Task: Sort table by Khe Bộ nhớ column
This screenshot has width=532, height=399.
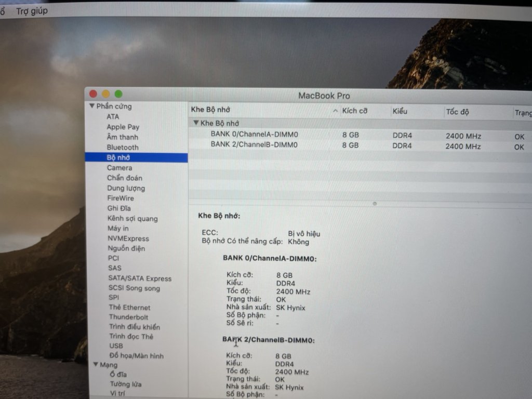Action: 211,110
